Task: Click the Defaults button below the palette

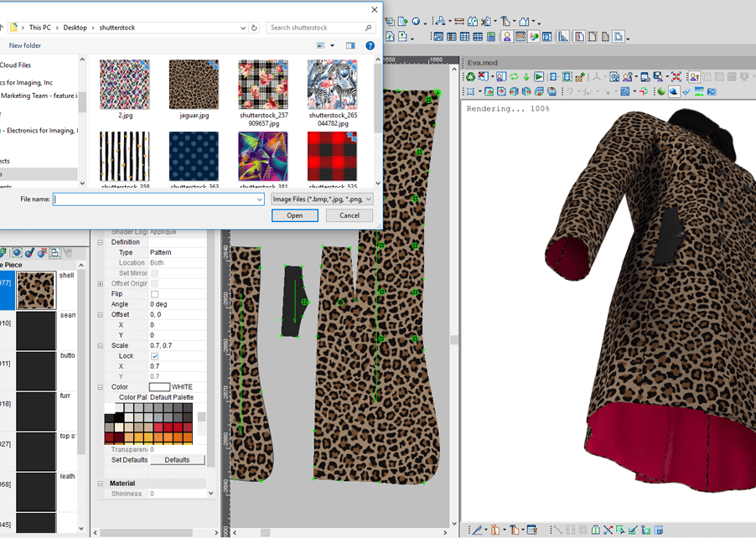Action: tap(178, 459)
